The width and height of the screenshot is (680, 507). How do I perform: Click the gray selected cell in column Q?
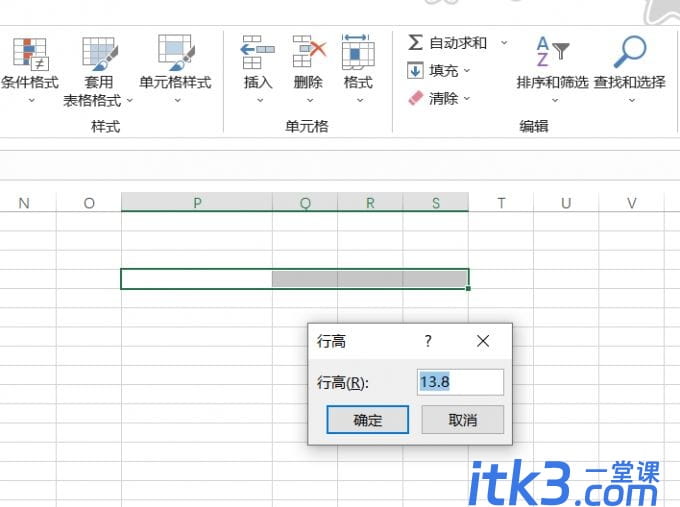point(305,278)
